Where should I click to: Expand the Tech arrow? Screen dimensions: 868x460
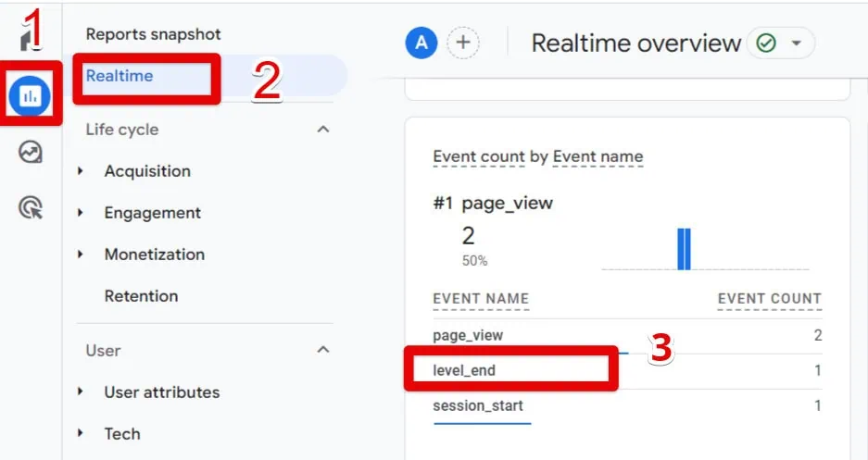pyautogui.click(x=81, y=433)
